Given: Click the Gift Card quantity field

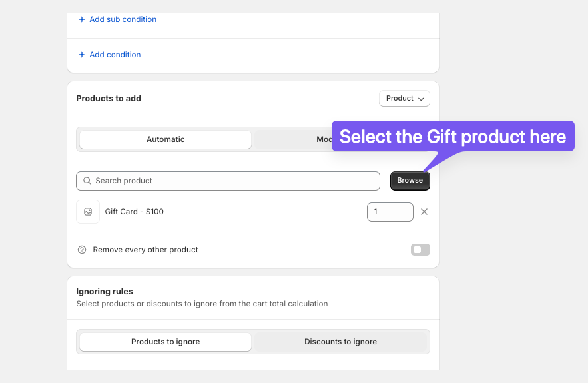Looking at the screenshot, I should 390,212.
